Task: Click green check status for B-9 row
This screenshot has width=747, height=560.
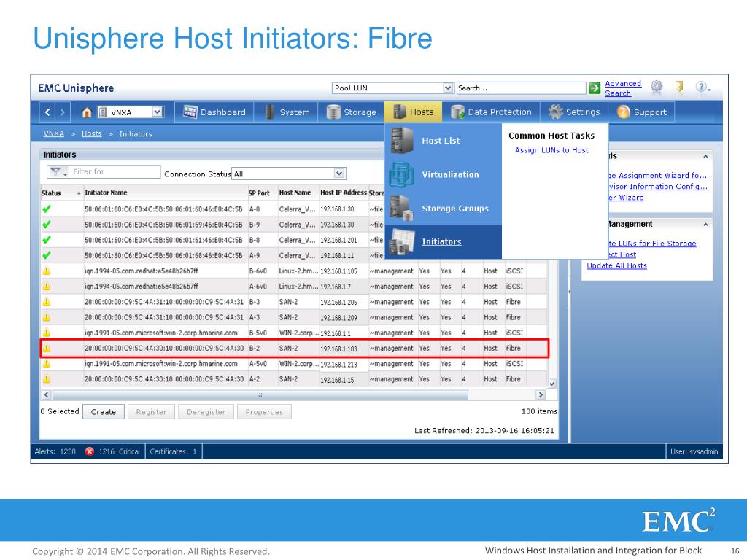Action: [46, 225]
